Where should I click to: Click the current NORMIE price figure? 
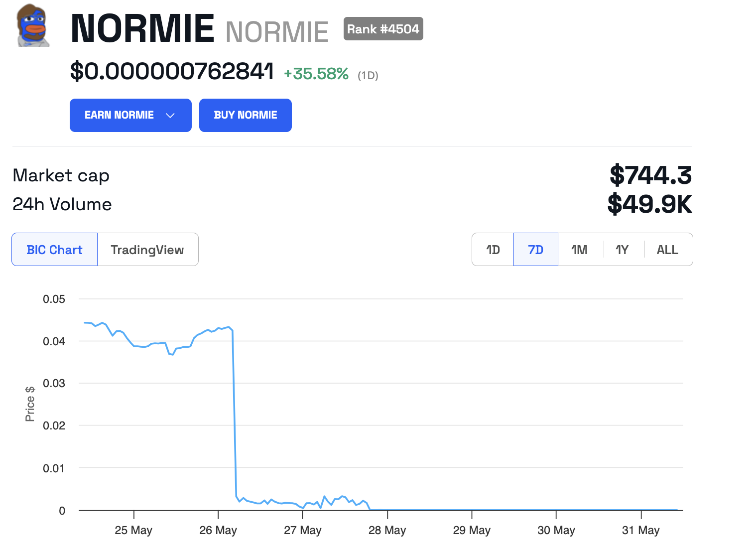(172, 71)
